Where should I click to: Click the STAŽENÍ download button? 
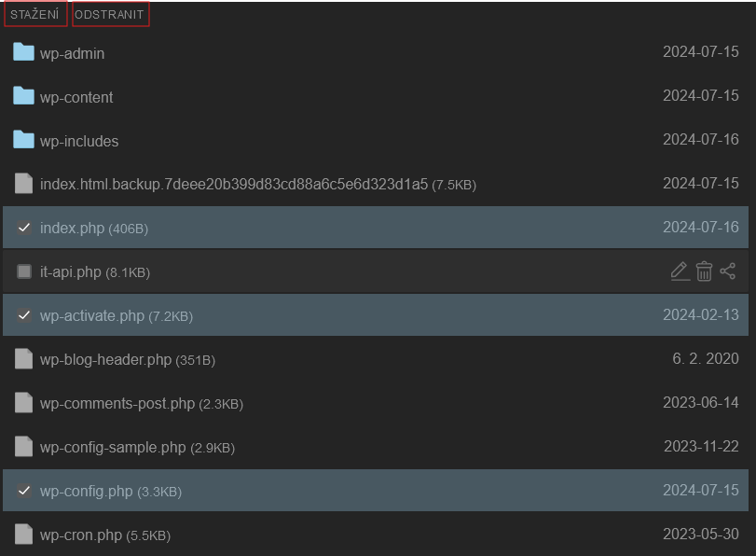[x=35, y=15]
